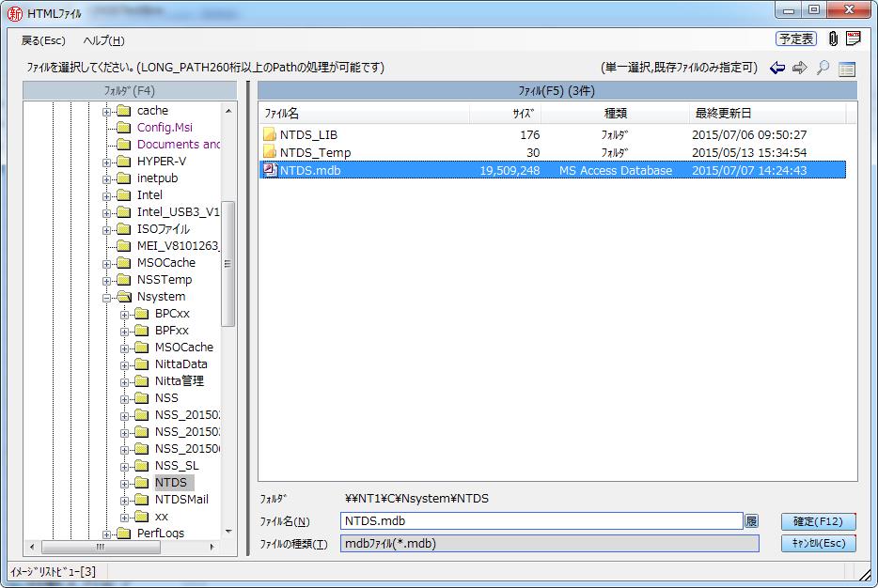
Task: Sort file list by 最終更新日 column
Action: (723, 113)
